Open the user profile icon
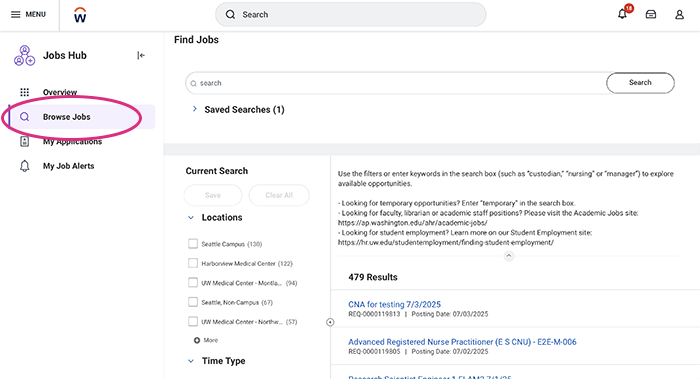Viewport: 700px width, 379px height. click(x=679, y=15)
